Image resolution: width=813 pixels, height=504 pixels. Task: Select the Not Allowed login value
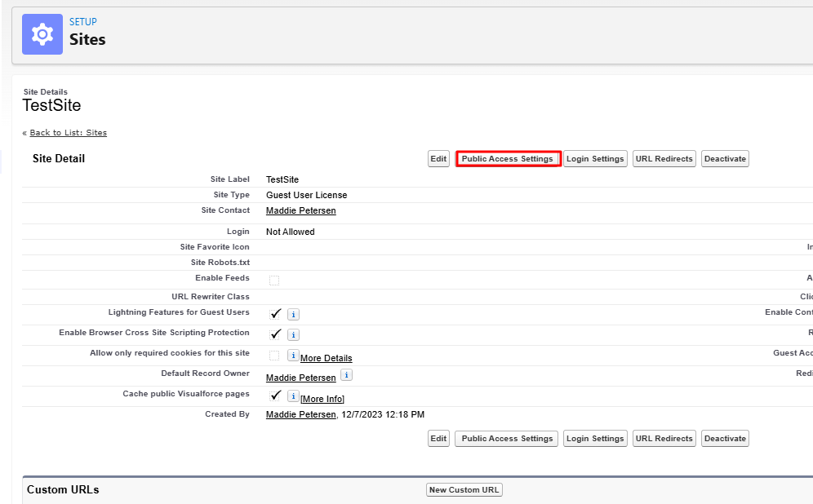coord(291,232)
